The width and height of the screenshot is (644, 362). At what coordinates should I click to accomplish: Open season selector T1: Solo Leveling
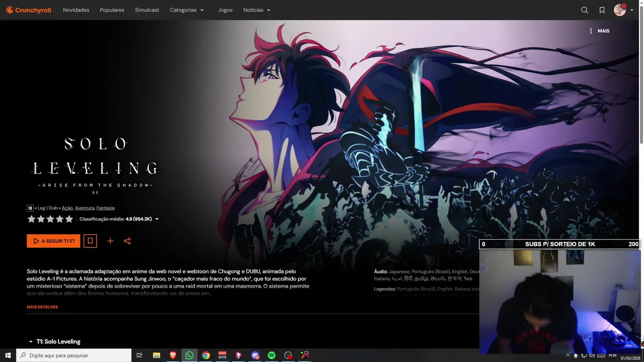click(54, 341)
